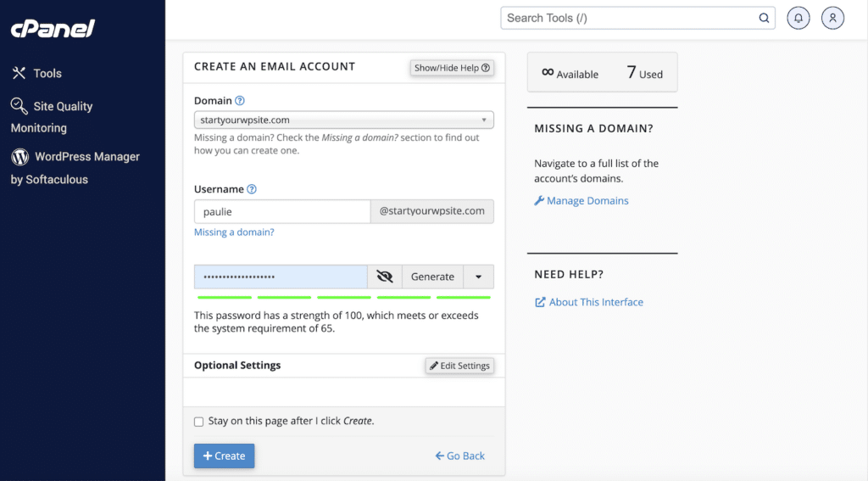868x481 pixels.
Task: Click the @startyourwpsite.com suffix label
Action: click(x=431, y=211)
